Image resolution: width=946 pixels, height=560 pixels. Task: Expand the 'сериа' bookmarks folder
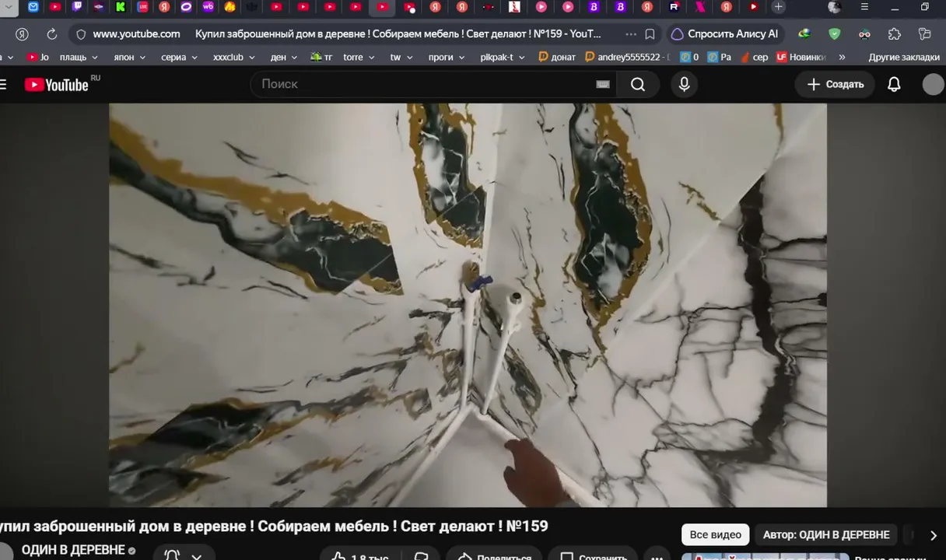click(179, 58)
